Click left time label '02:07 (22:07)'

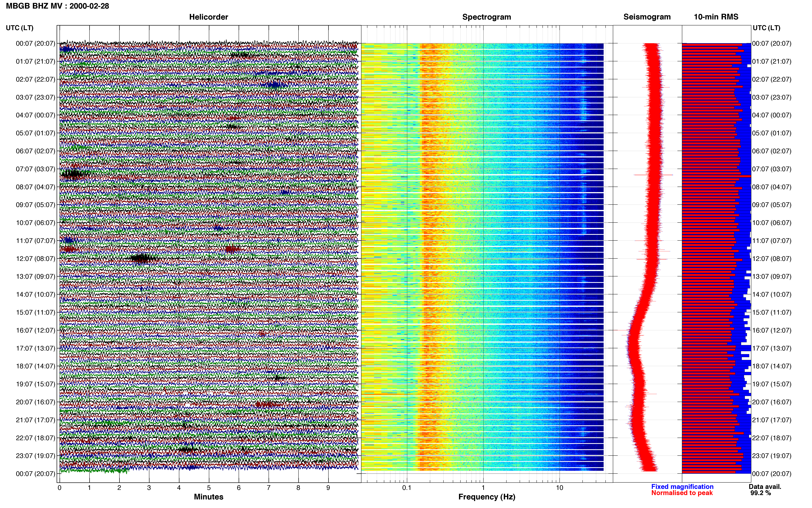[x=35, y=79]
